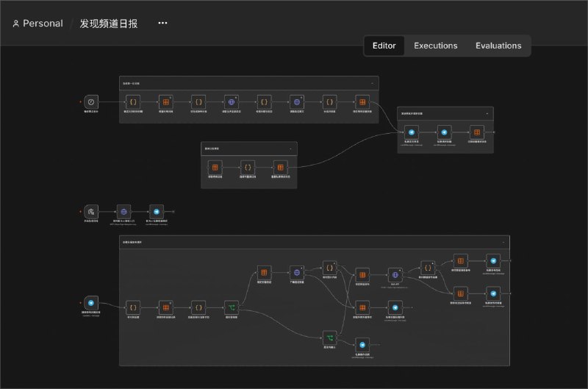588x389 pixels.
Task: Go to the Personal project link
Action: (x=38, y=24)
